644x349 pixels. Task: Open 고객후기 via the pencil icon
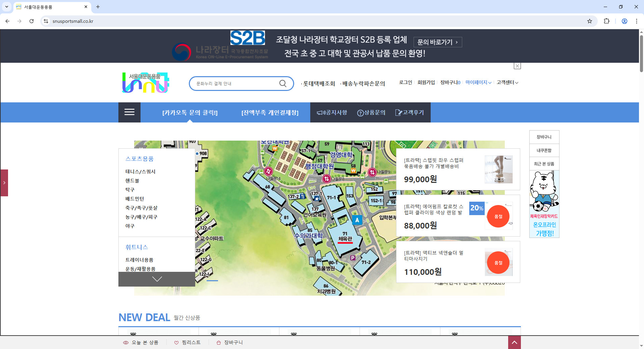click(398, 112)
